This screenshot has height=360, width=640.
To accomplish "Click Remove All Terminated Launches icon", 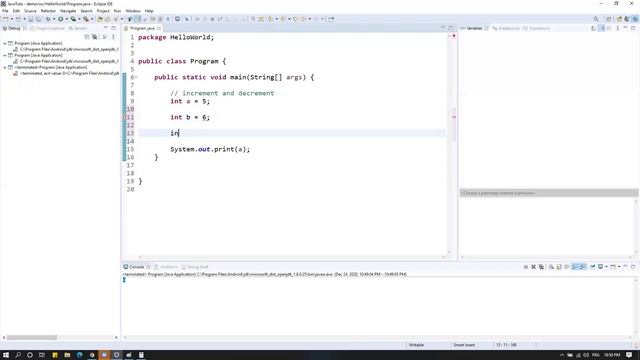I will coord(541,267).
